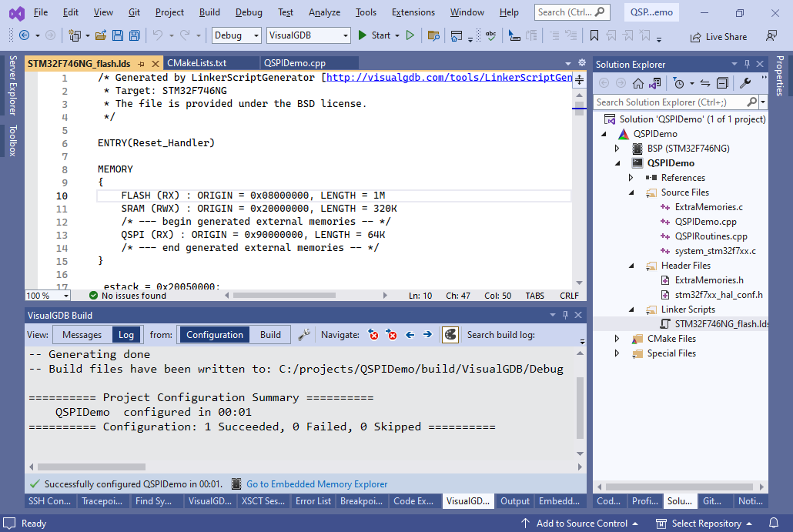The height and width of the screenshot is (532, 793).
Task: Click the Search (Ctrl+Q) box
Action: click(571, 12)
